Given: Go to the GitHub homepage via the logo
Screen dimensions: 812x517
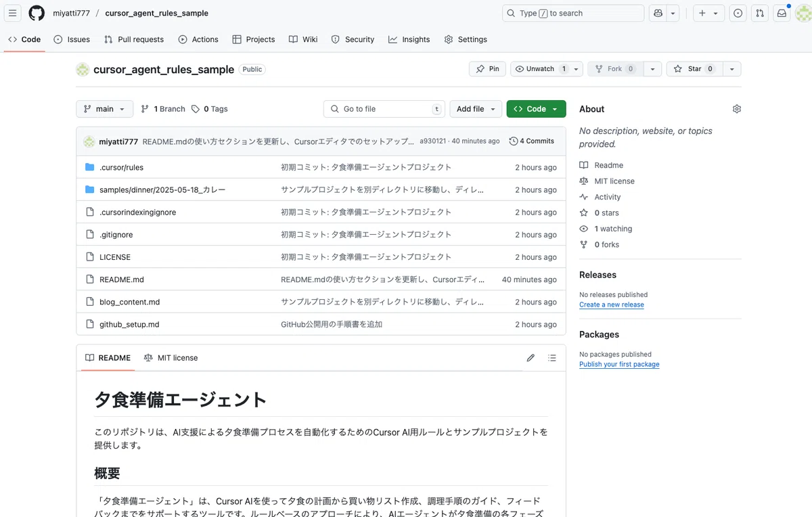Looking at the screenshot, I should [37, 13].
